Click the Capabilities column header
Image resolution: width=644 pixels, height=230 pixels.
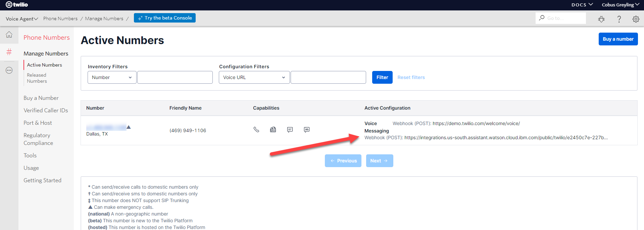pos(266,108)
